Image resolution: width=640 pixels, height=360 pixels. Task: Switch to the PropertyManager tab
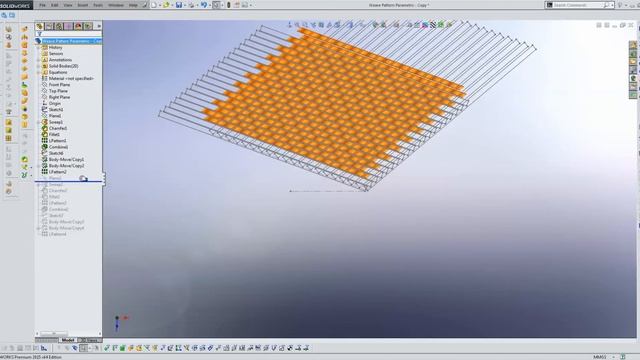(x=49, y=26)
